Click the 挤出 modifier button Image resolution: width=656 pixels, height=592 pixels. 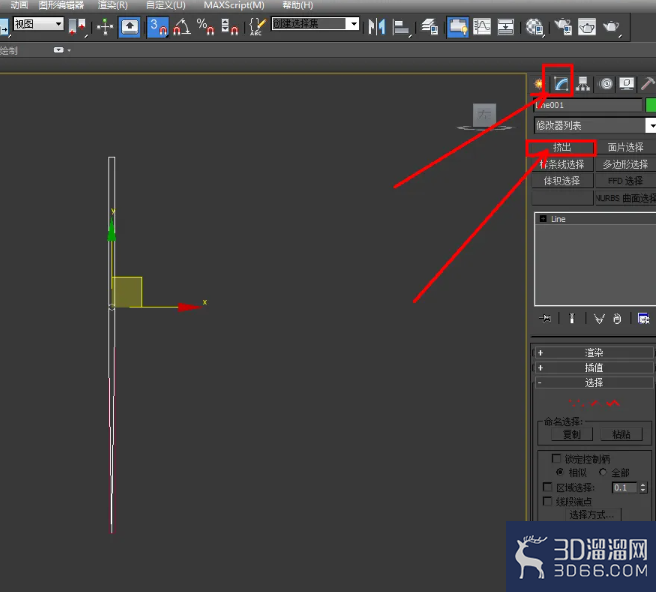pyautogui.click(x=561, y=147)
